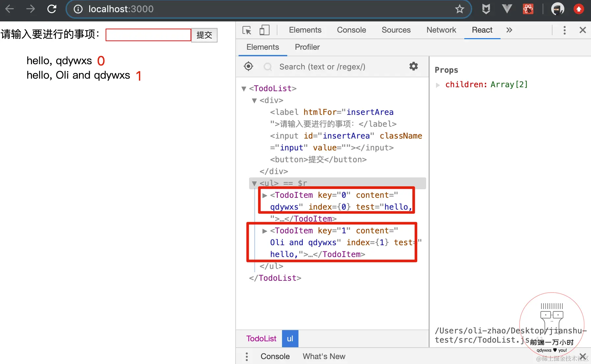Click the list item 'hello, Oli and qdywxs'
This screenshot has height=364, width=591.
click(78, 75)
